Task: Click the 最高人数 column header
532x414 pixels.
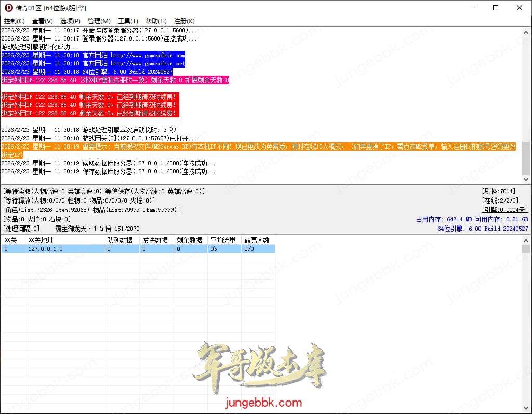Action: tap(257, 241)
